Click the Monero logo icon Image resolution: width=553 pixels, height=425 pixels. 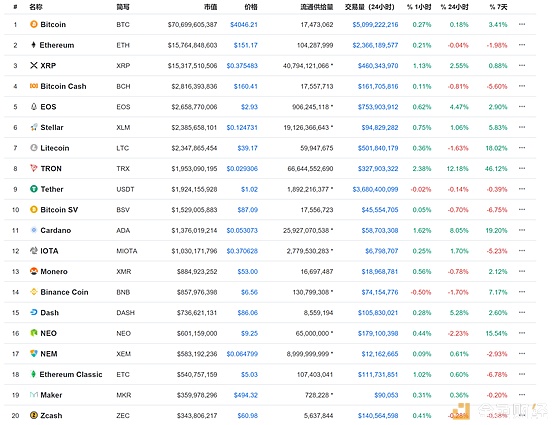pyautogui.click(x=34, y=271)
